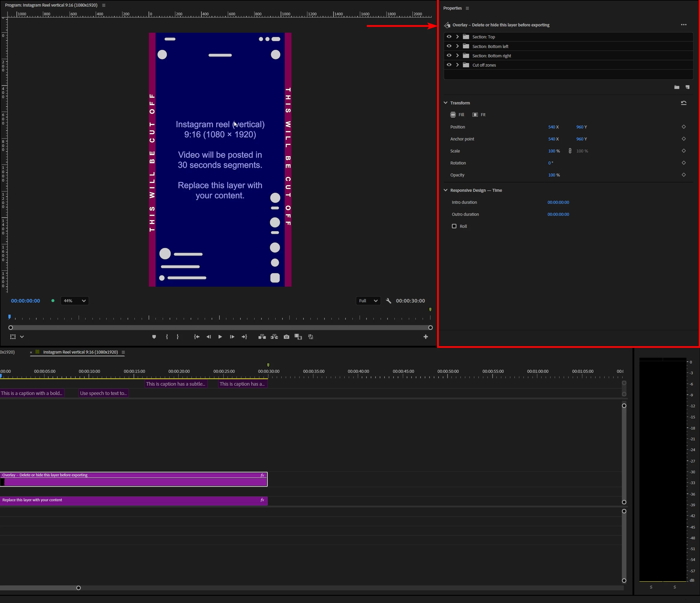This screenshot has height=603, width=700.
Task: Click the Export Frame camera icon
Action: click(286, 337)
